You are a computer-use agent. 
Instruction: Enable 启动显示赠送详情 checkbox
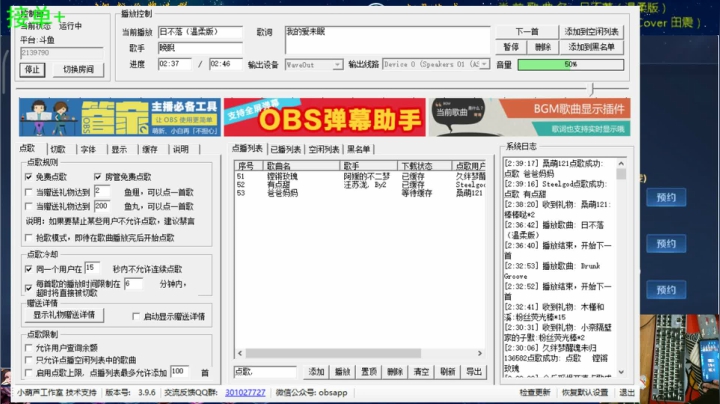[136, 316]
